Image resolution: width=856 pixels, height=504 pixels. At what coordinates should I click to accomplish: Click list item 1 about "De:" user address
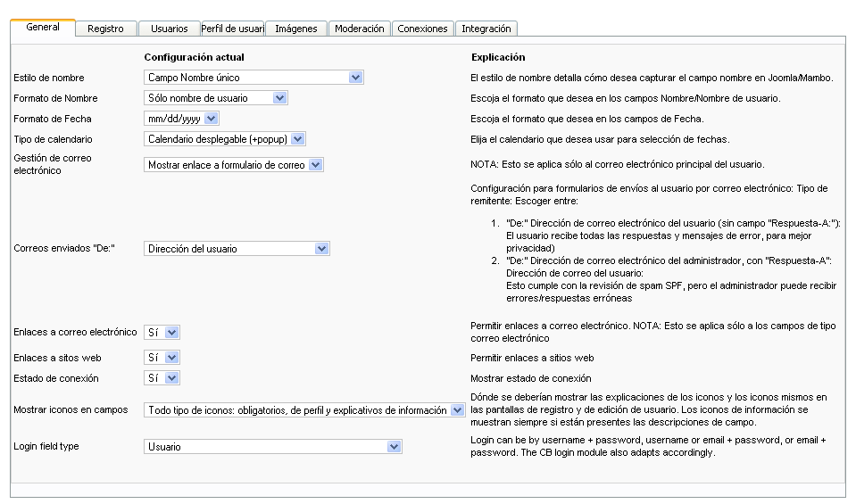point(673,235)
